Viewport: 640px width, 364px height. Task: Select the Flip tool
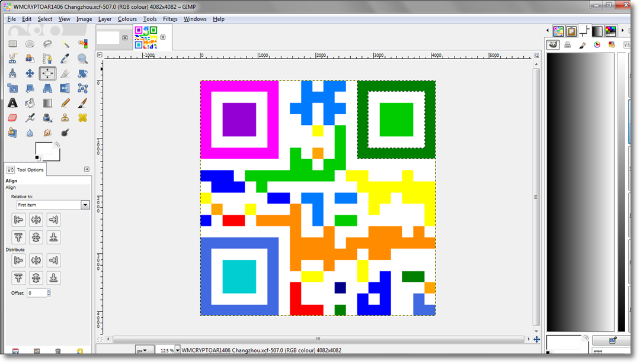pos(65,88)
